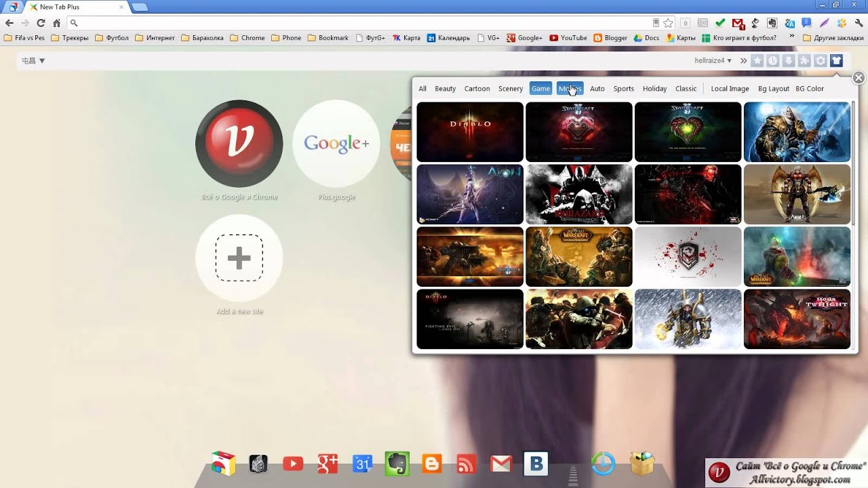This screenshot has width=868, height=488.
Task: Click the green checkmark extension icon
Action: [x=720, y=23]
